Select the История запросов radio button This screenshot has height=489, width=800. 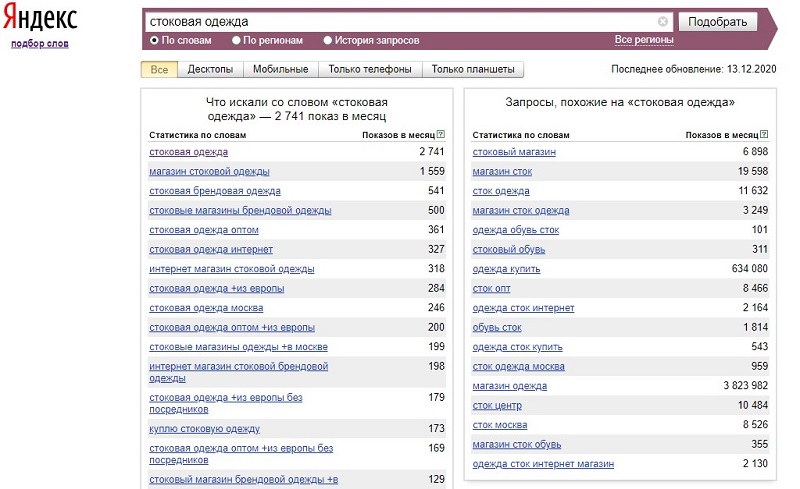(328, 40)
